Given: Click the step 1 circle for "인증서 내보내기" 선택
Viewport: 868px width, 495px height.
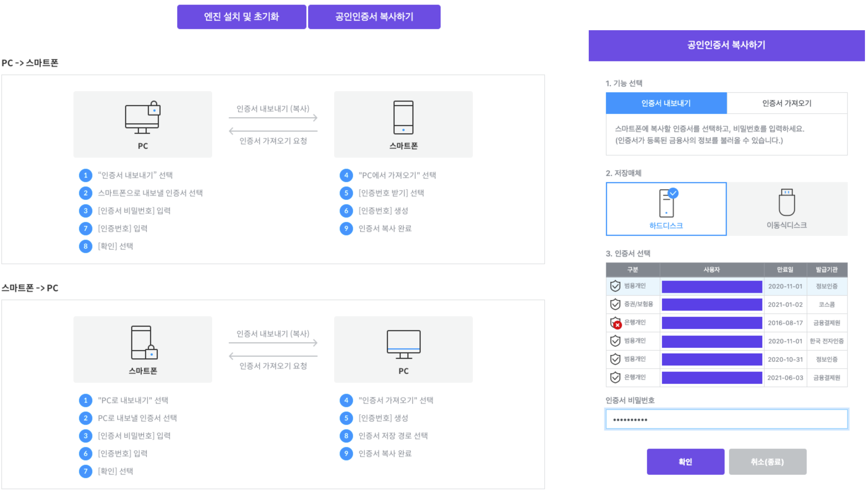Looking at the screenshot, I should click(x=85, y=175).
